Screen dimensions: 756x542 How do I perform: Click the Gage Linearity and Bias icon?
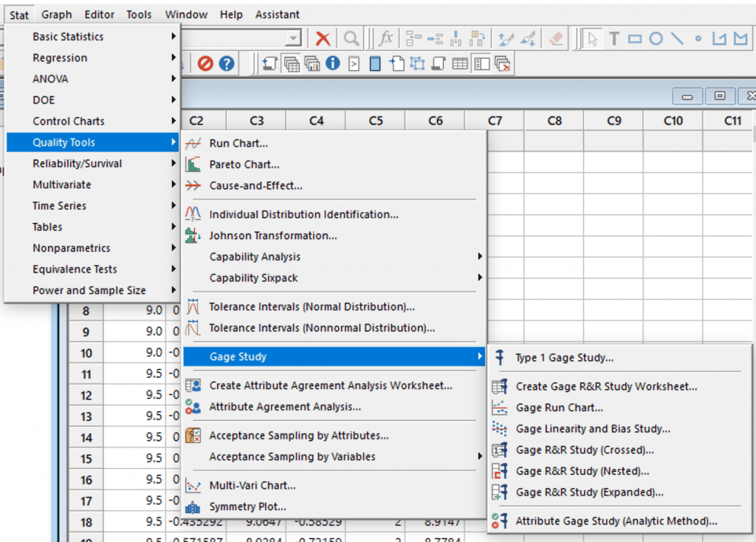coord(500,429)
